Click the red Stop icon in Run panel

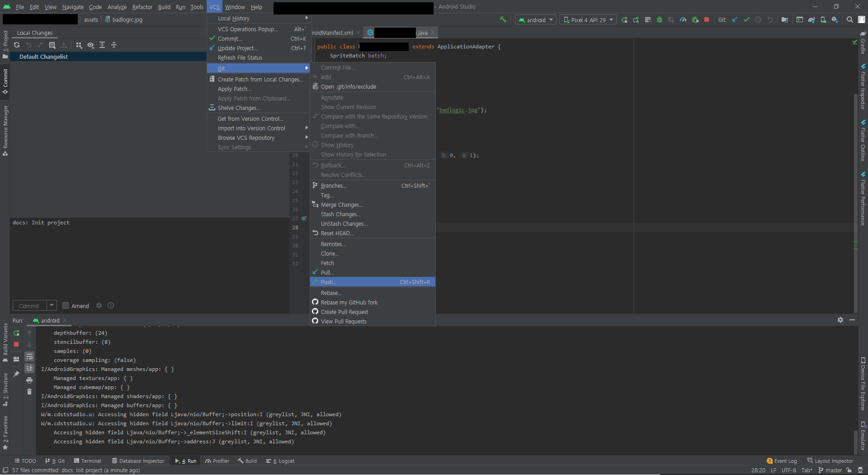click(16, 344)
